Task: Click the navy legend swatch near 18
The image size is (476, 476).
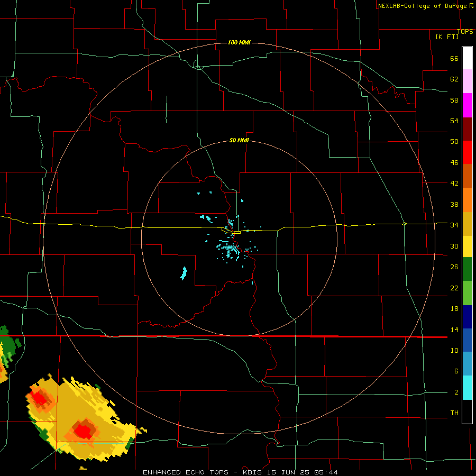Action: click(x=467, y=317)
